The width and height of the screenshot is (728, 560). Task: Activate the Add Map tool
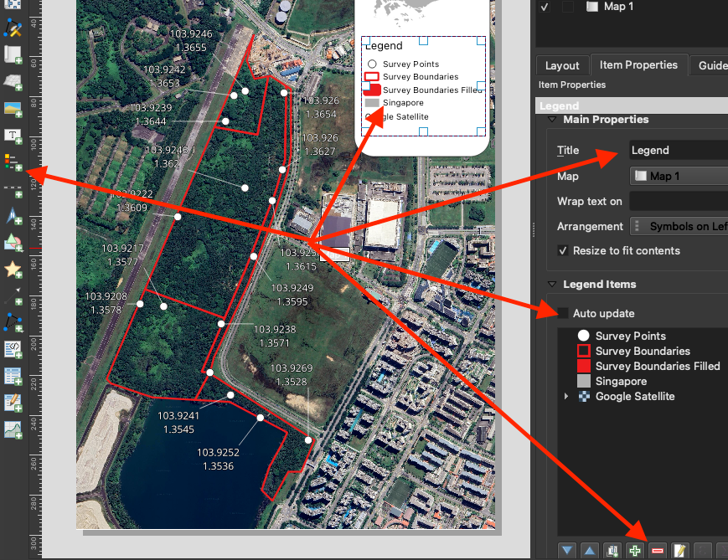[13, 54]
